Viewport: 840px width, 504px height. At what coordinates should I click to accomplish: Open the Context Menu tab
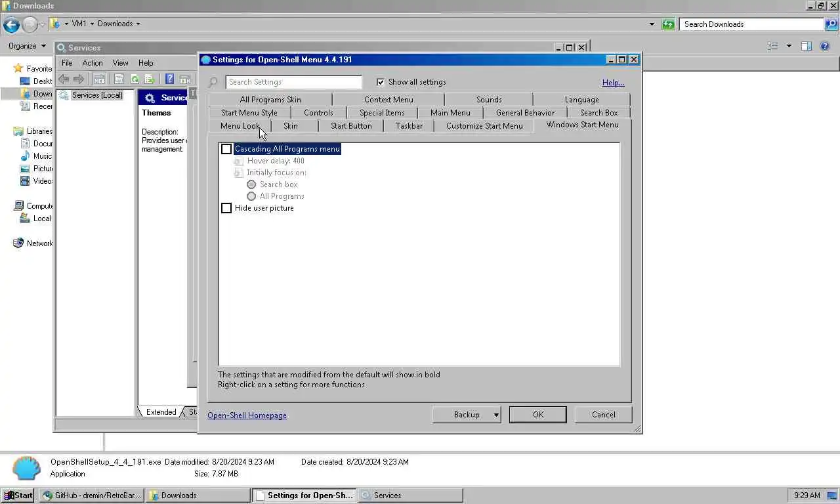tap(388, 100)
